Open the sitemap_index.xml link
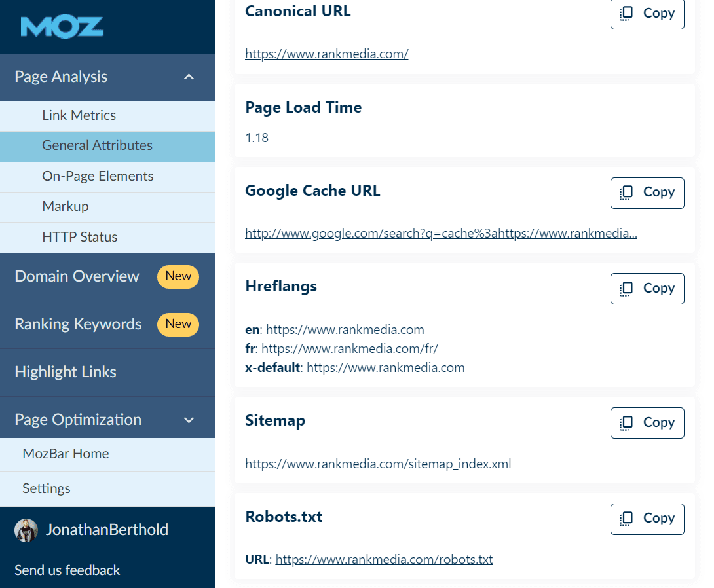Viewport: 714px width, 588px height. tap(378, 464)
